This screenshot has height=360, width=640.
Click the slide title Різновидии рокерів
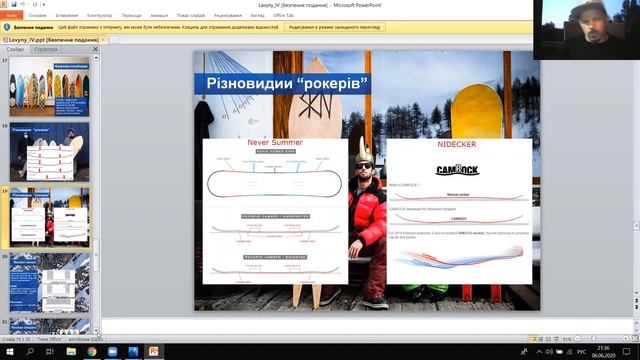[x=287, y=83]
